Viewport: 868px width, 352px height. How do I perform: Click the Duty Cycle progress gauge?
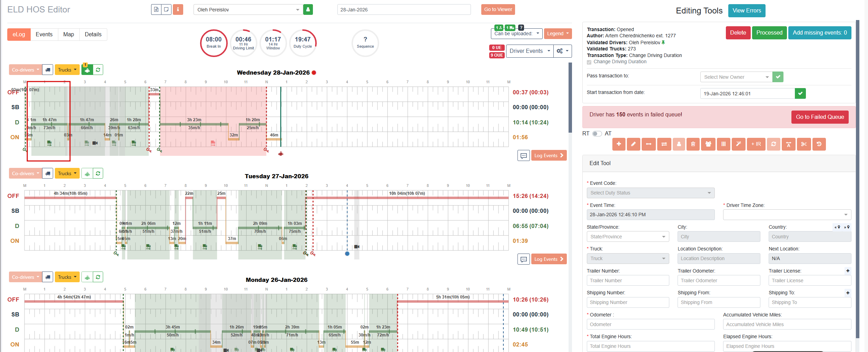click(x=303, y=43)
